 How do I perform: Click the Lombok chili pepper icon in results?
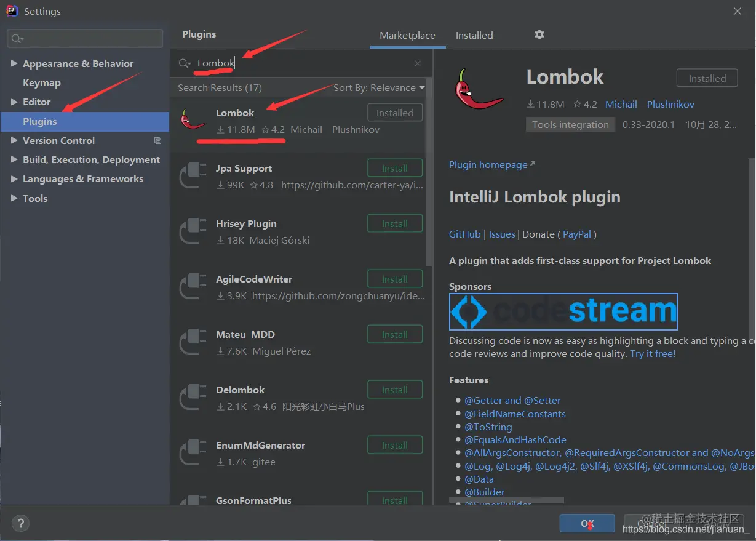coord(193,119)
